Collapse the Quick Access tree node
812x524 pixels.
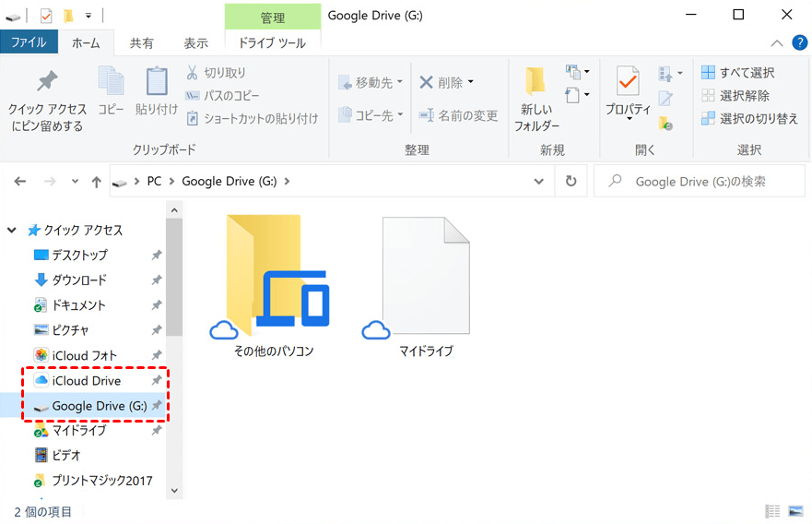click(12, 231)
